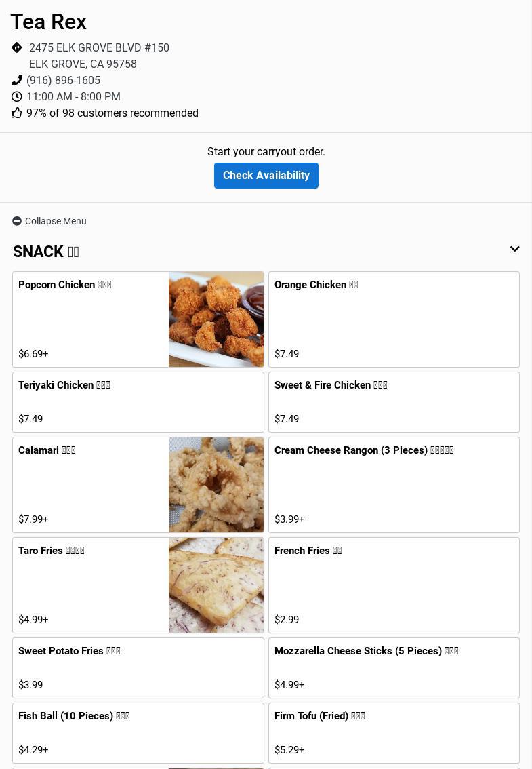Call the (916) 896-1605 phone link
The height and width of the screenshot is (769, 532).
pos(63,80)
